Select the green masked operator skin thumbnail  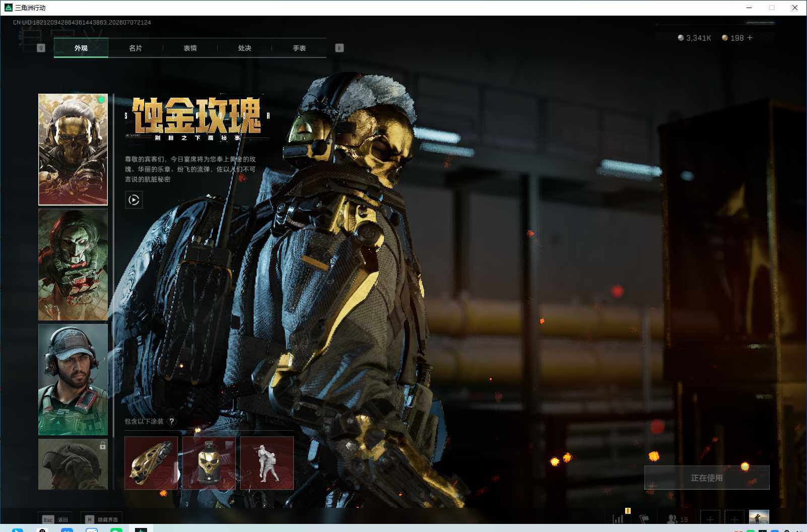(x=73, y=264)
